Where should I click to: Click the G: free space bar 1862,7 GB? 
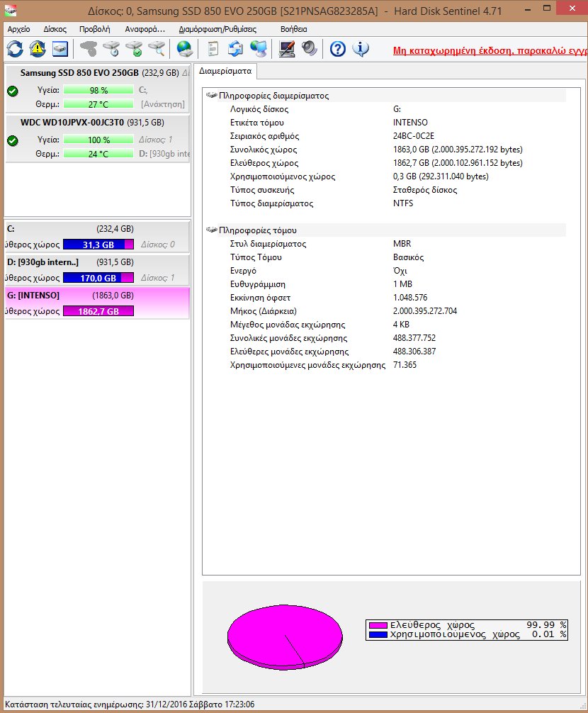pyautogui.click(x=98, y=311)
